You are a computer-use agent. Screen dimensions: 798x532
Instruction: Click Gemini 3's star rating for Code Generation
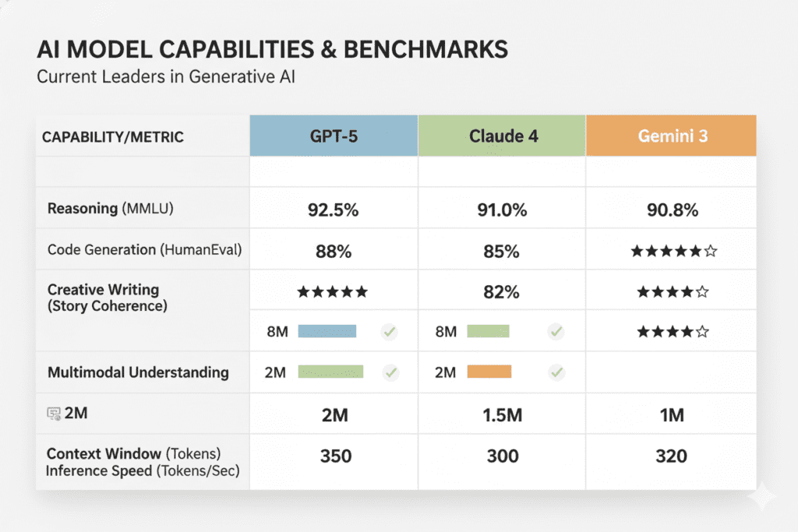click(x=673, y=251)
